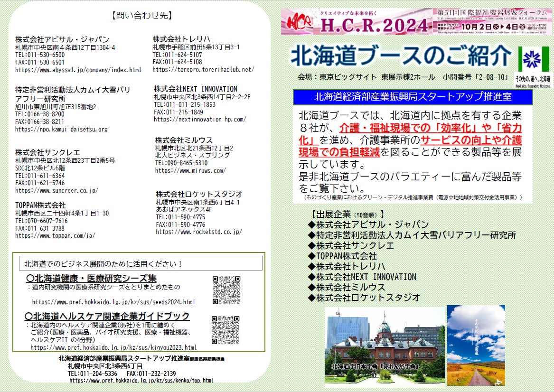Open the npo.kamui-daisetsu.org URL
This screenshot has height=392, width=554.
tap(61, 129)
